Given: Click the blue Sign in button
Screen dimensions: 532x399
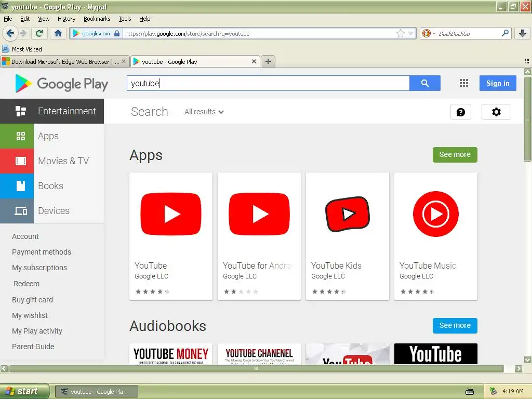Looking at the screenshot, I should [x=497, y=83].
